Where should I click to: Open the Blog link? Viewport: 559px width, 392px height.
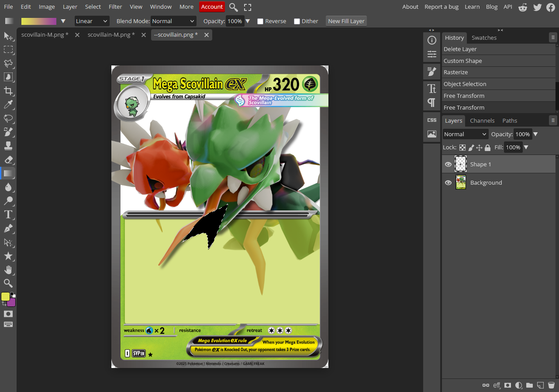click(x=492, y=7)
